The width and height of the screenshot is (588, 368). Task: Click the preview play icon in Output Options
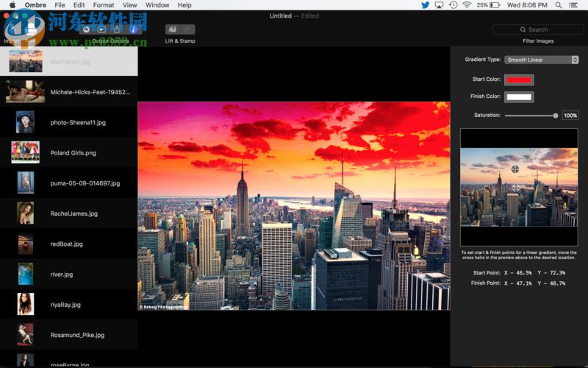click(x=101, y=29)
